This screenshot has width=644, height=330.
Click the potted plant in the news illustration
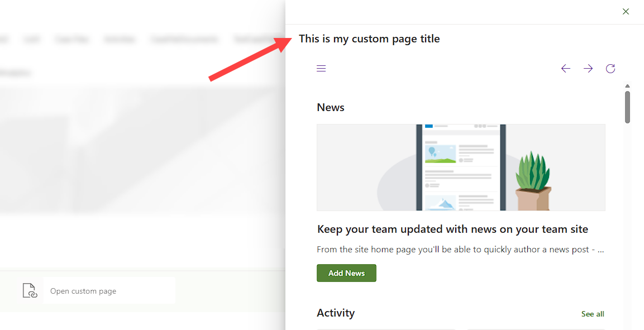(533, 179)
